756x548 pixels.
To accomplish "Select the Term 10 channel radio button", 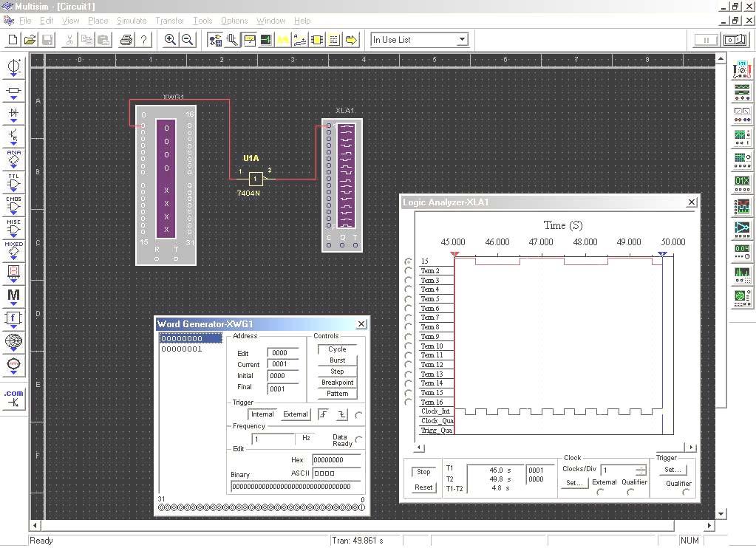I will tap(409, 346).
